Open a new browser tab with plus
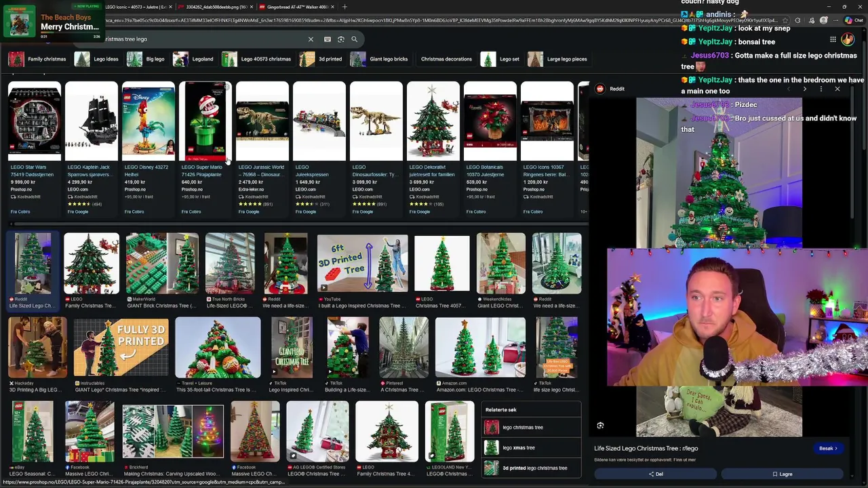Screen dimensions: 868x488 [x=344, y=7]
